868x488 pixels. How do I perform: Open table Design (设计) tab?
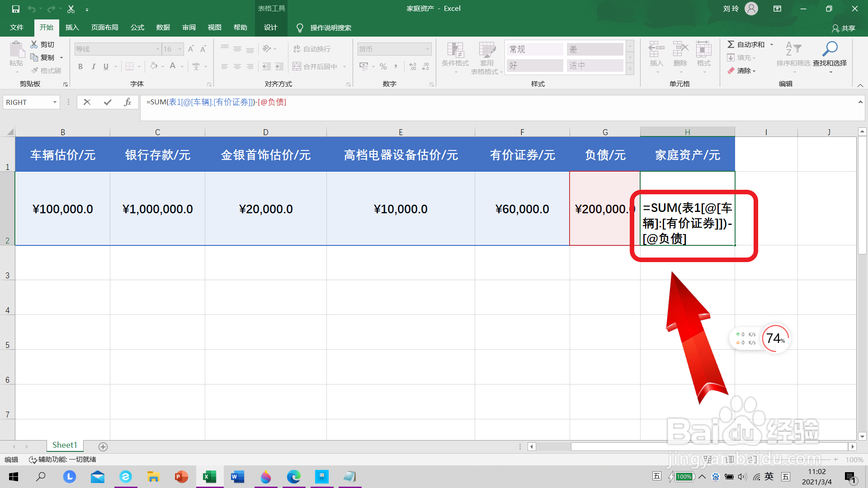click(x=270, y=28)
